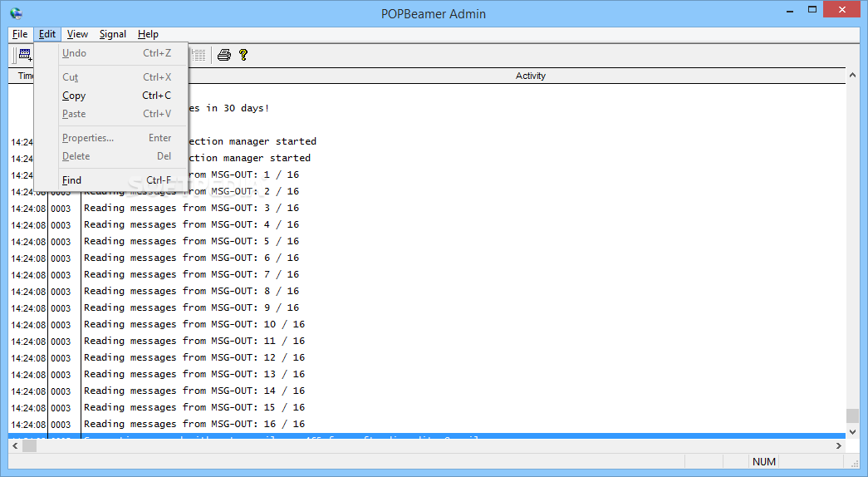This screenshot has width=868, height=477.
Task: Click the NUM indicator in status bar
Action: [x=764, y=461]
